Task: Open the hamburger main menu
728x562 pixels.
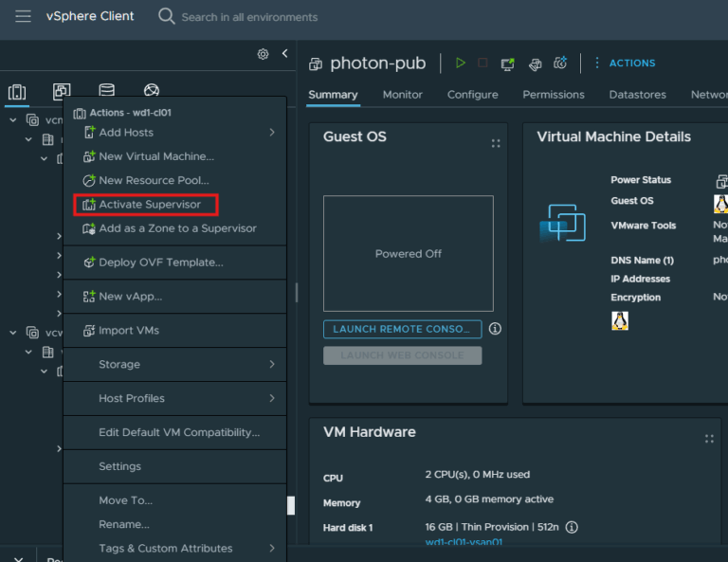Action: tap(23, 17)
